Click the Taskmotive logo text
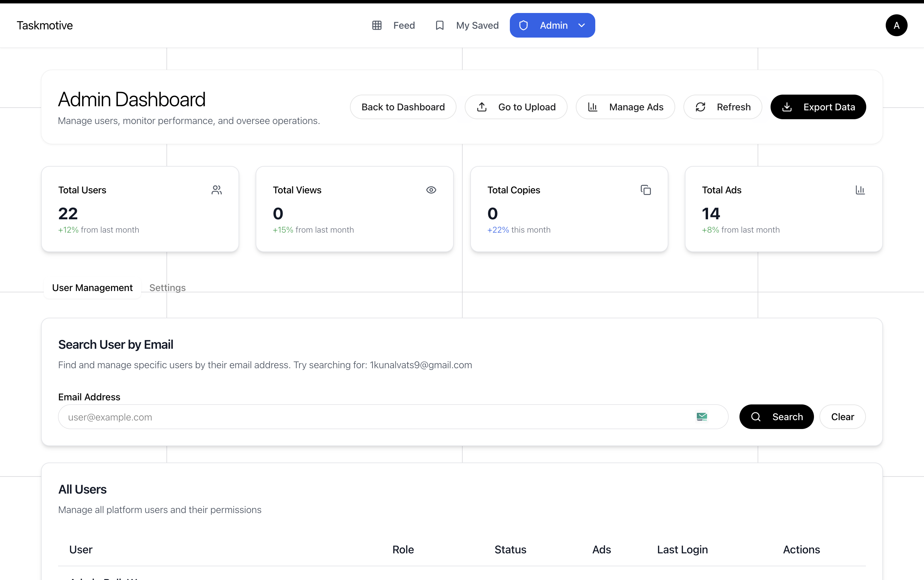The width and height of the screenshot is (924, 580). pyautogui.click(x=44, y=25)
